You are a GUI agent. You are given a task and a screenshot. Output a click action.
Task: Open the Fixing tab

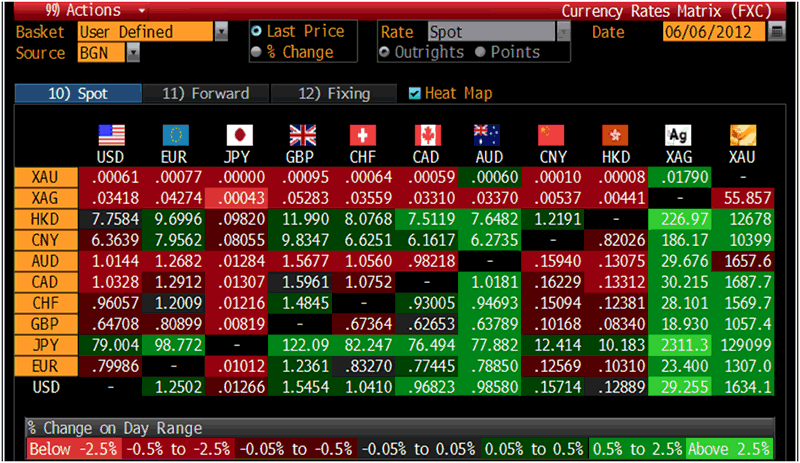(x=335, y=94)
